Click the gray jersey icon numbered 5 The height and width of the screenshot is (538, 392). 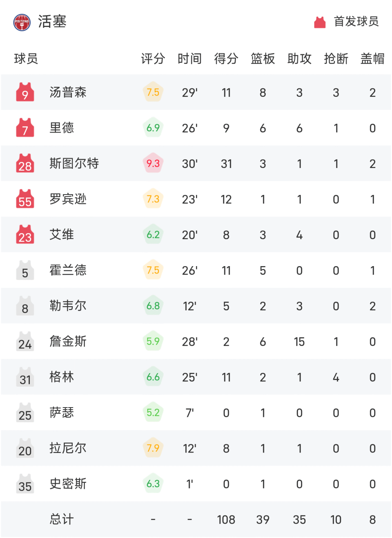[25, 270]
